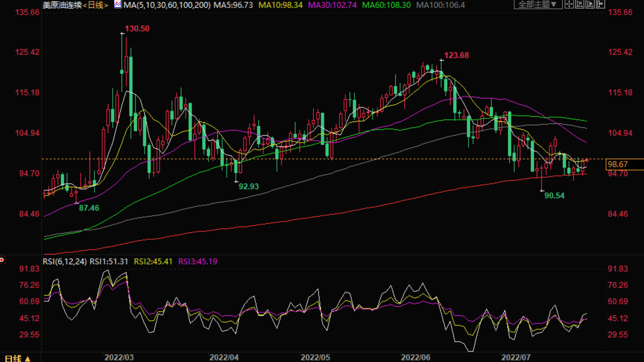This screenshot has height=362, width=644.
Task: Click the 2022/06 date axis label
Action: (415, 357)
